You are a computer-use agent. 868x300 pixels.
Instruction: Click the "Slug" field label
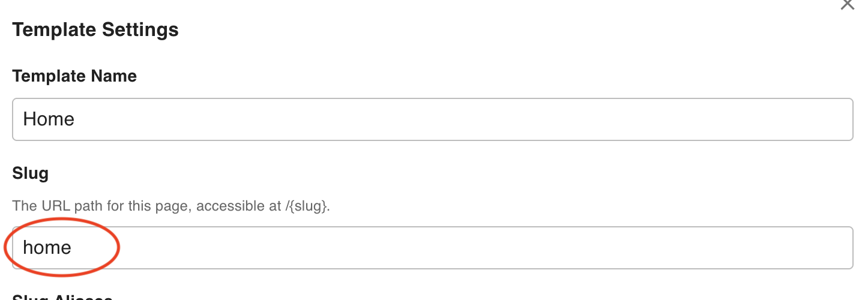click(30, 174)
